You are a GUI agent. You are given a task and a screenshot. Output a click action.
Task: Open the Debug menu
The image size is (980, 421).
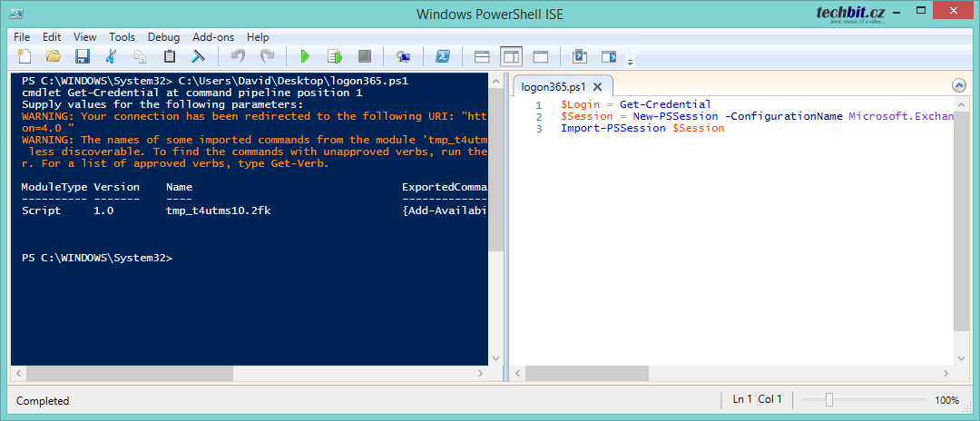(x=163, y=37)
